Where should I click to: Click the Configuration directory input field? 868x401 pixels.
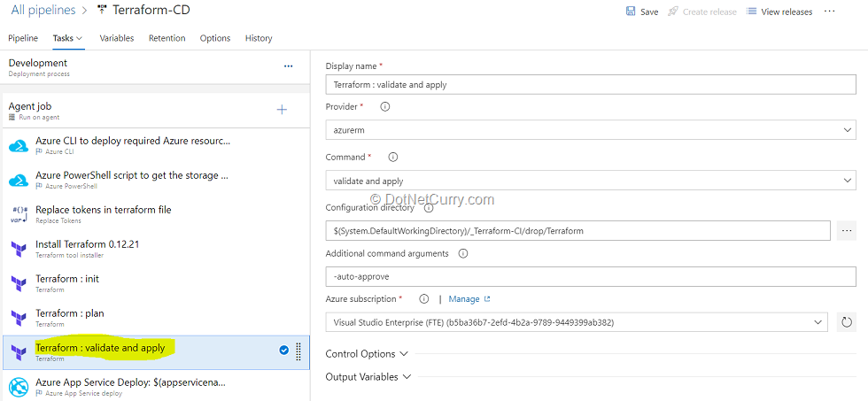[577, 231]
